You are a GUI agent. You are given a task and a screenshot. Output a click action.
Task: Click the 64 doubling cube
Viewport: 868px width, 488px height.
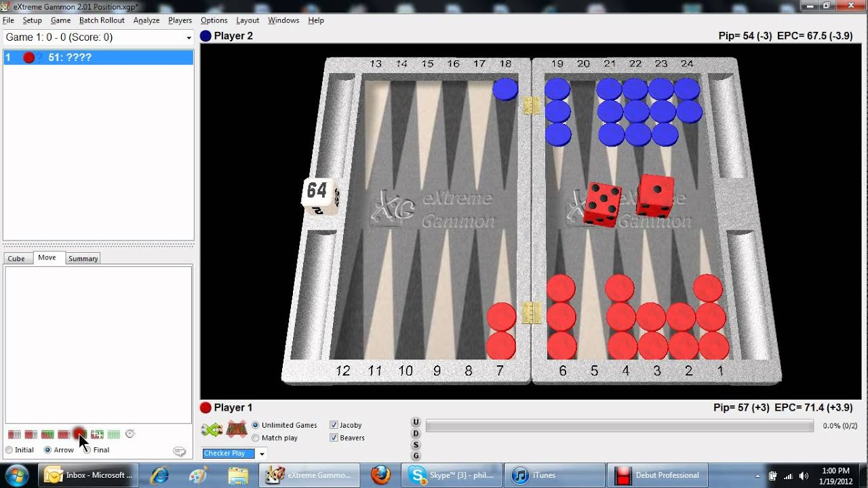(319, 195)
